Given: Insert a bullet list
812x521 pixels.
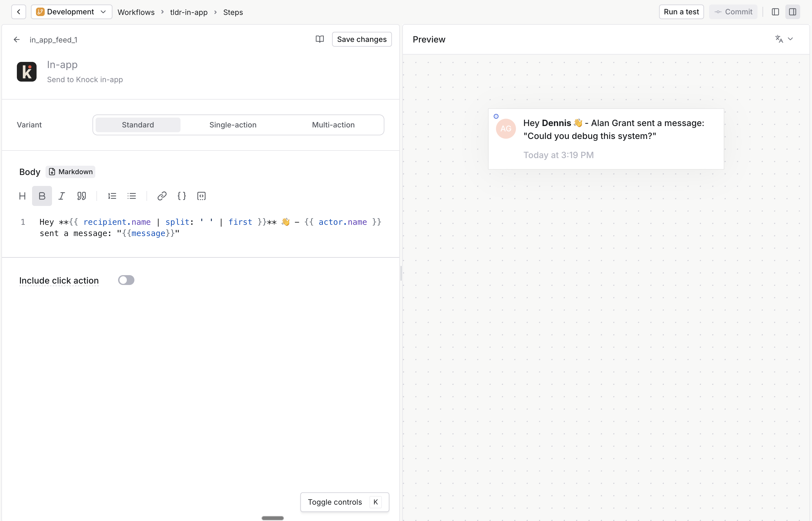Looking at the screenshot, I should point(132,196).
